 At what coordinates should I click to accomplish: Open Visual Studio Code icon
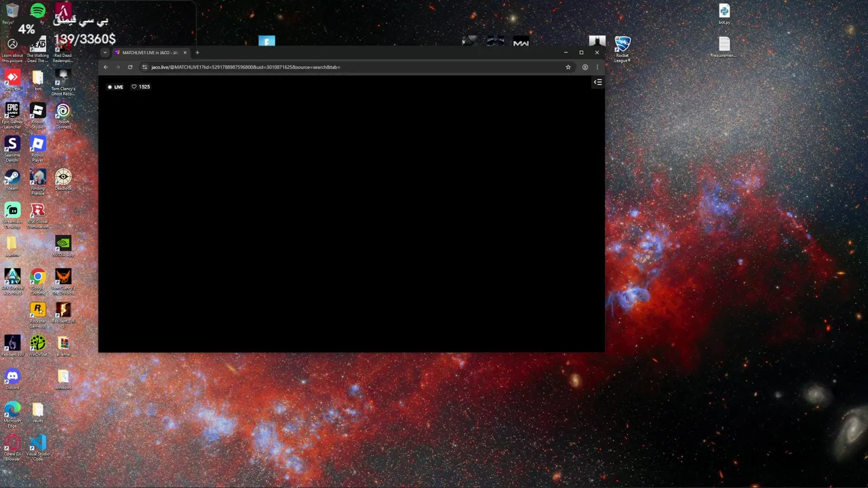click(x=38, y=447)
